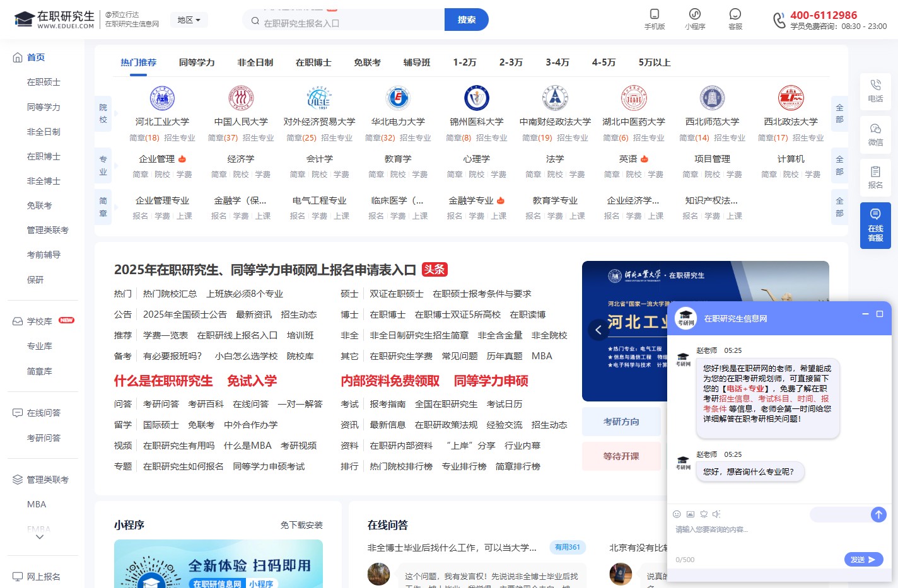Select the 1-2万 price tab
The image size is (898, 588).
click(x=465, y=62)
